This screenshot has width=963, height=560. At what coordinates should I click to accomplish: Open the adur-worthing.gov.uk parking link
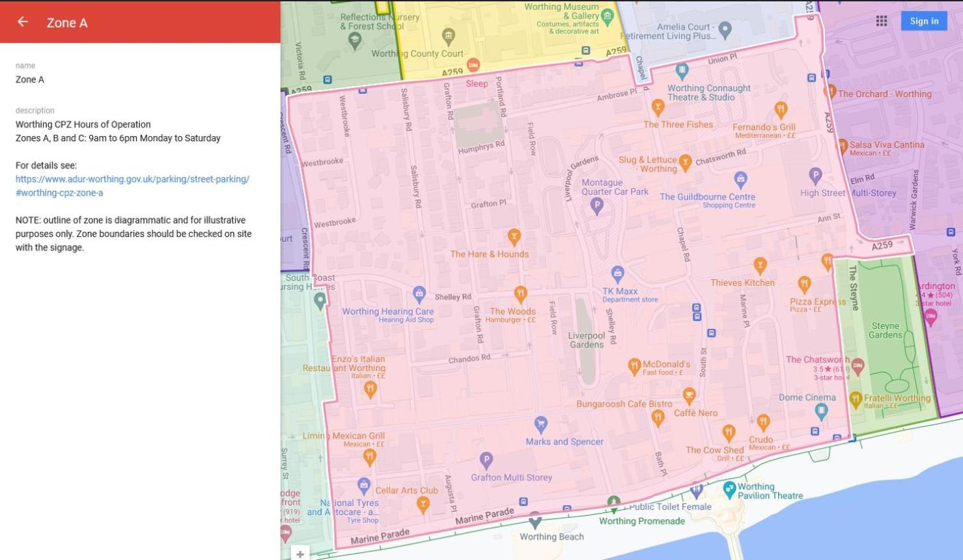[x=132, y=186]
